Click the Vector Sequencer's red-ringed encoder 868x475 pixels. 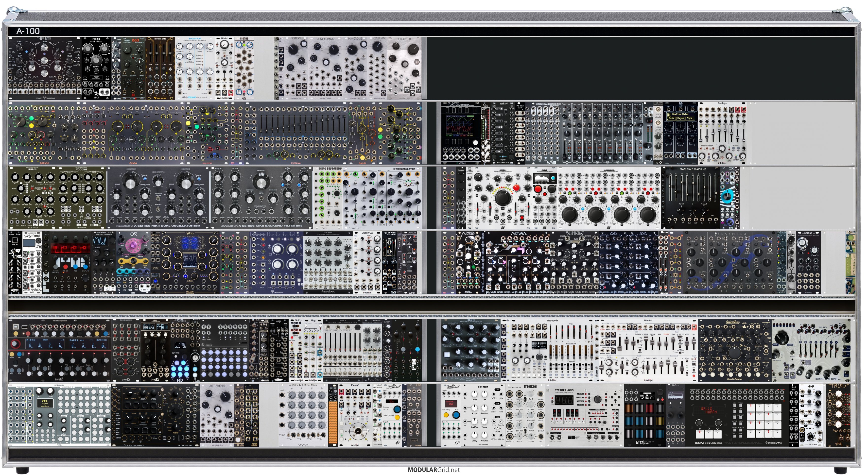[x=15, y=344]
